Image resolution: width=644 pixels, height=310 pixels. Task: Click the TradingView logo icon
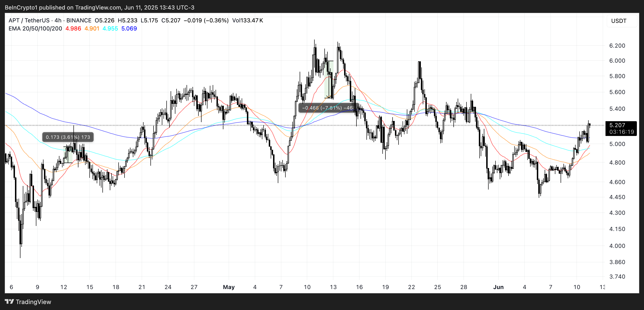9,301
